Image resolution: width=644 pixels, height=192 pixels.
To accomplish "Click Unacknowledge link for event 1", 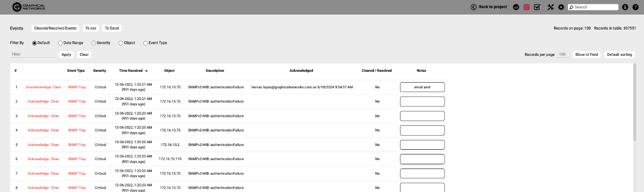I will click(x=38, y=87).
